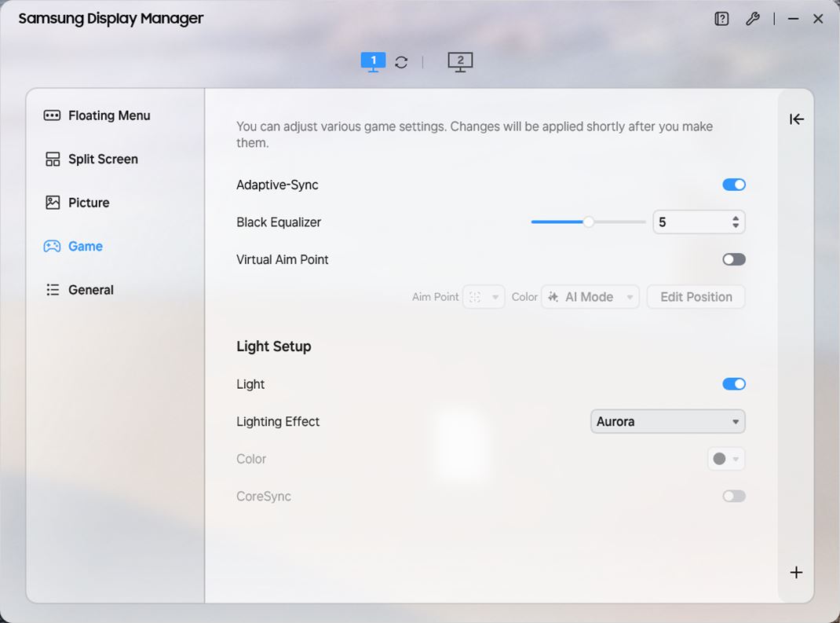Close the Samsung Display Manager window
The width and height of the screenshot is (840, 623).
point(818,20)
